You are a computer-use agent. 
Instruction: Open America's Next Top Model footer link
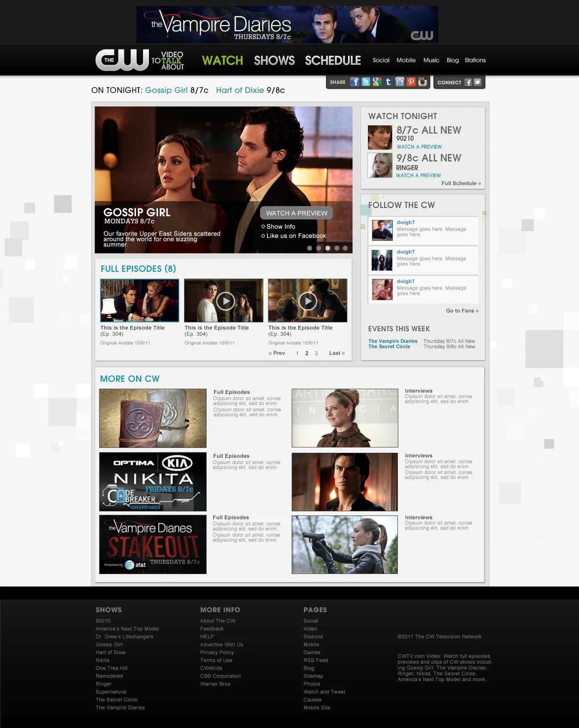[127, 629]
